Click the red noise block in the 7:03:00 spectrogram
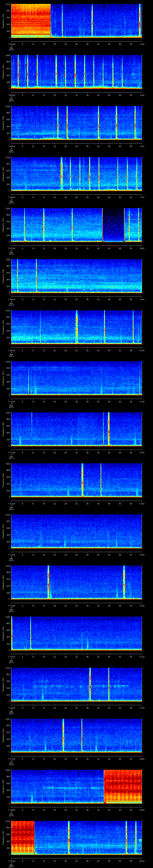 (x=31, y=20)
